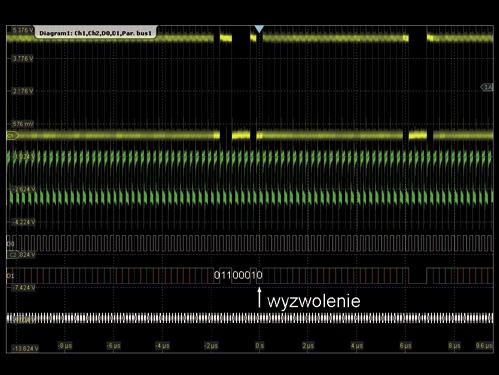The height and width of the screenshot is (375, 499).
Task: Click the blue trigger position marker
Action: [259, 29]
